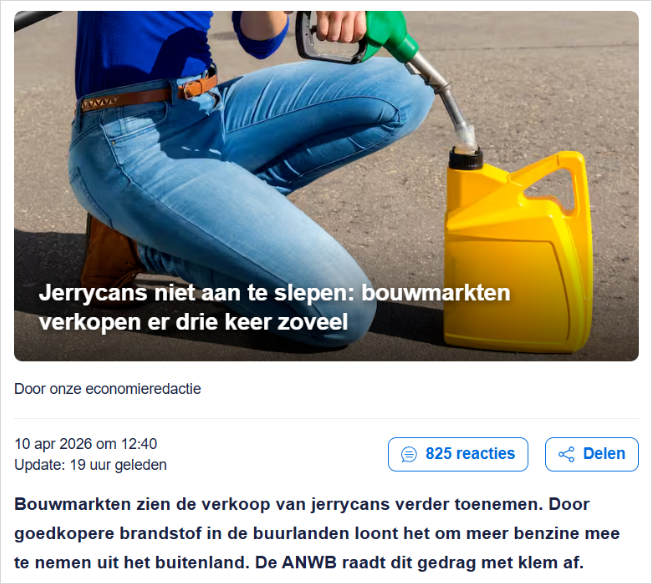
Task: Click the byline 'Door onze economieredactie'
Action: pyautogui.click(x=108, y=389)
